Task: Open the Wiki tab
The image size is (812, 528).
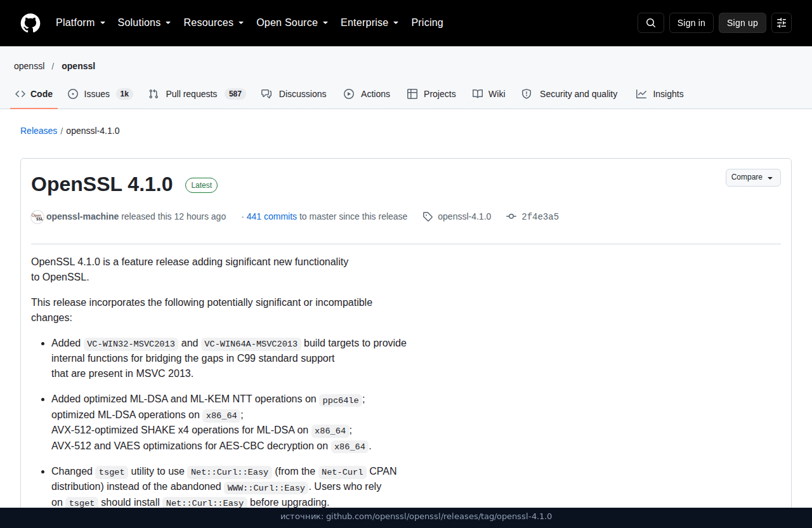Action: [489, 94]
